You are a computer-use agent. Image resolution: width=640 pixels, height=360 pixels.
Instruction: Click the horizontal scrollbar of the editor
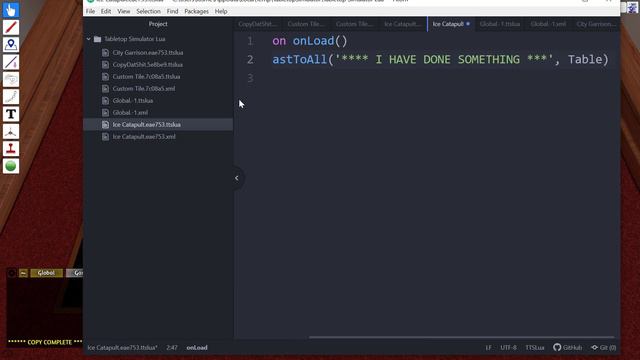click(x=461, y=338)
